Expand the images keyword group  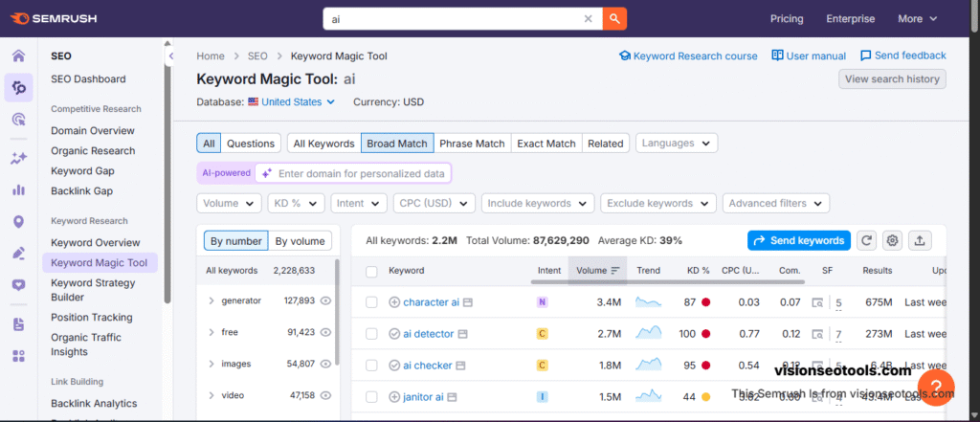212,364
